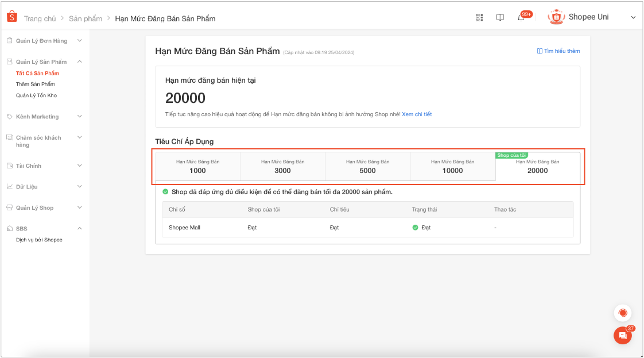
Task: Open the chat messages icon with badge 37
Action: coord(622,336)
